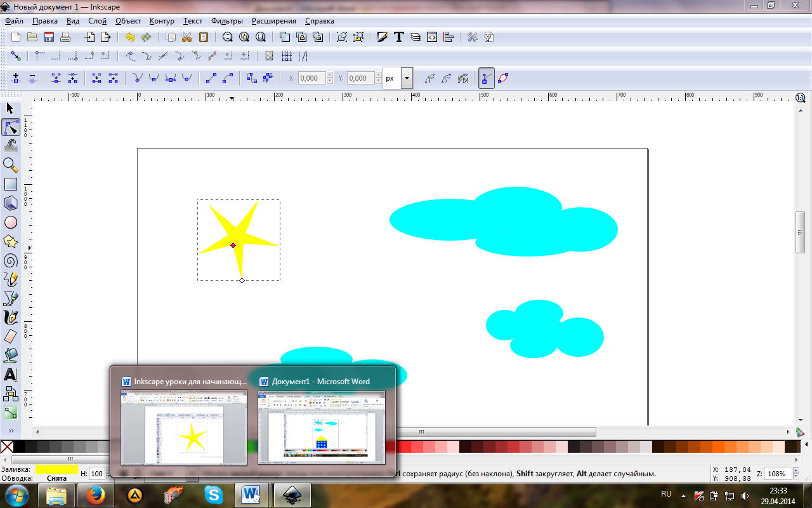Click the Convert object to path icon

click(x=252, y=78)
